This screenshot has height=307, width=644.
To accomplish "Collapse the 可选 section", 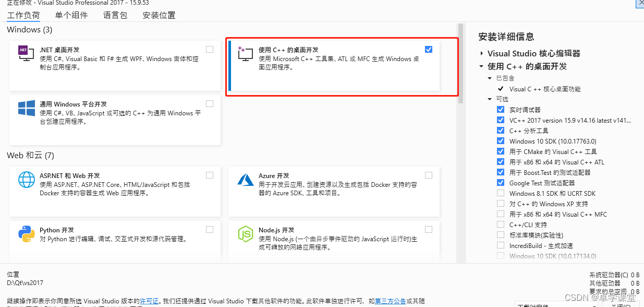I will pyautogui.click(x=490, y=99).
